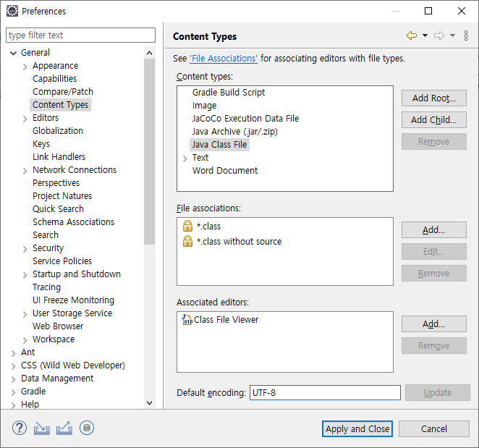Expand the Workspace node
479x448 pixels.
tap(25, 340)
